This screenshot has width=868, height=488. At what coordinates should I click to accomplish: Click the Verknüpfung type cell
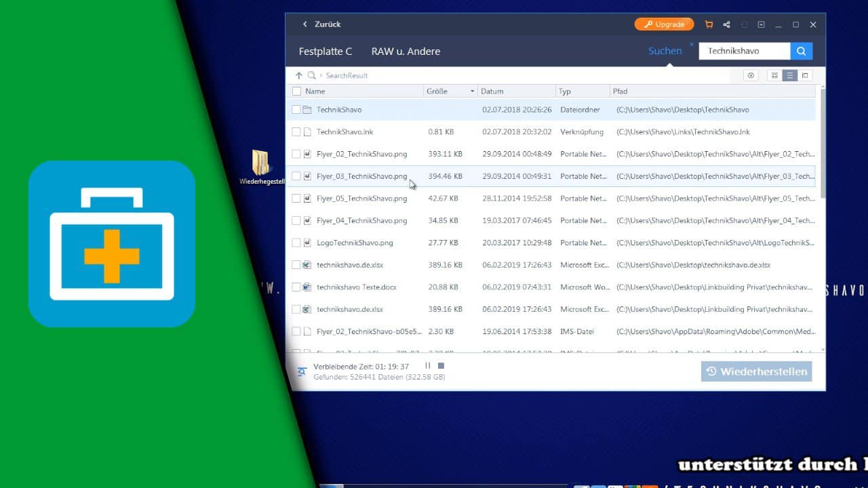tap(582, 132)
